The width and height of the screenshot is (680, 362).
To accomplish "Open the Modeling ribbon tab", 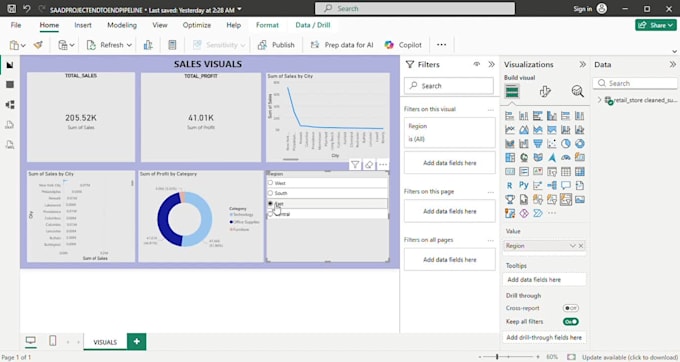I will (x=122, y=25).
